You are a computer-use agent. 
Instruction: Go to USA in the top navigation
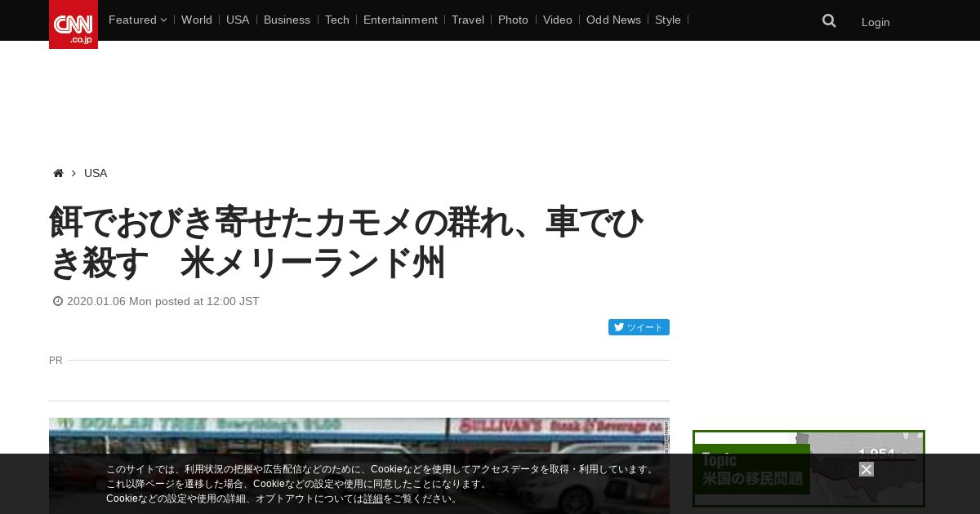[x=238, y=20]
